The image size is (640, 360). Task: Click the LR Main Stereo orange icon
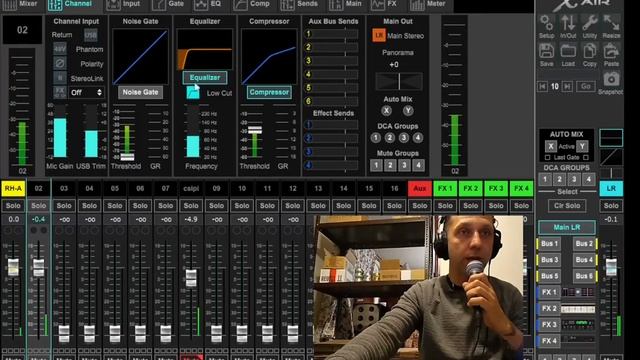click(379, 36)
